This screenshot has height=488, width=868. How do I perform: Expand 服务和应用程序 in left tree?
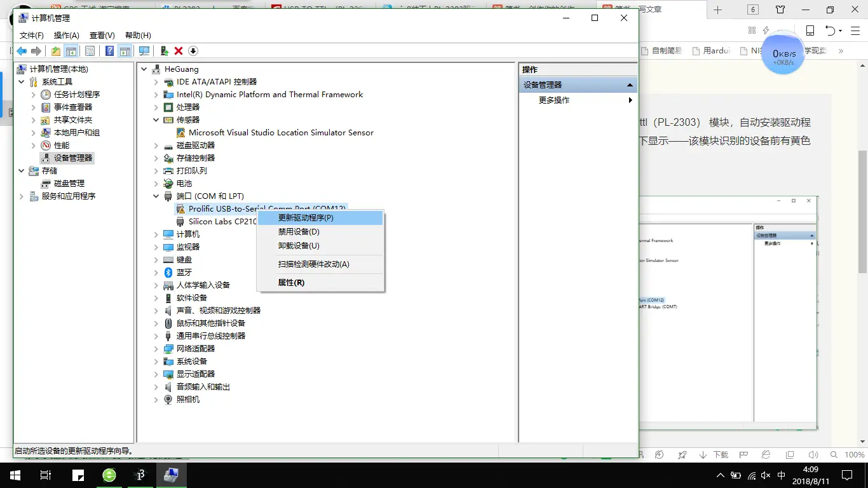tap(22, 196)
